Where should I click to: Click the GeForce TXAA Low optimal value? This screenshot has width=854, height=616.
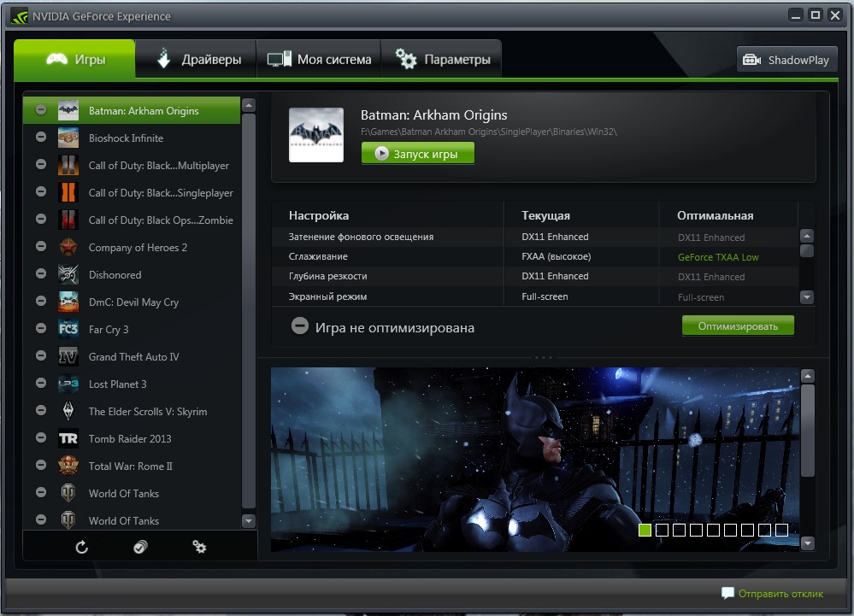718,257
